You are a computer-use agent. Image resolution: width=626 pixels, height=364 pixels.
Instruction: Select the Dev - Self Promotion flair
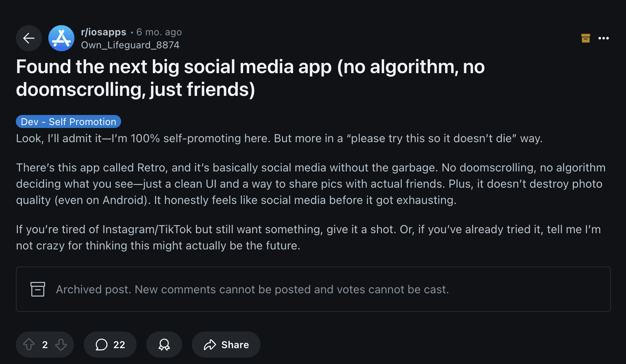tap(68, 122)
